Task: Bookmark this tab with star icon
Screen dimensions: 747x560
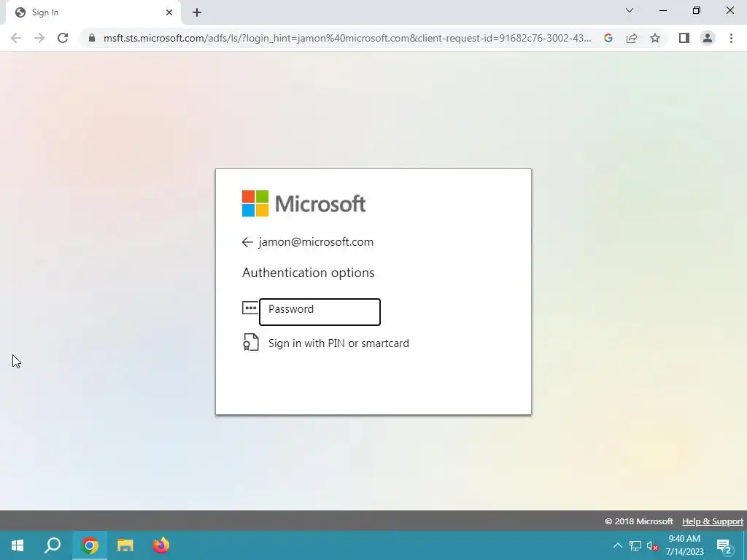Action: [655, 38]
